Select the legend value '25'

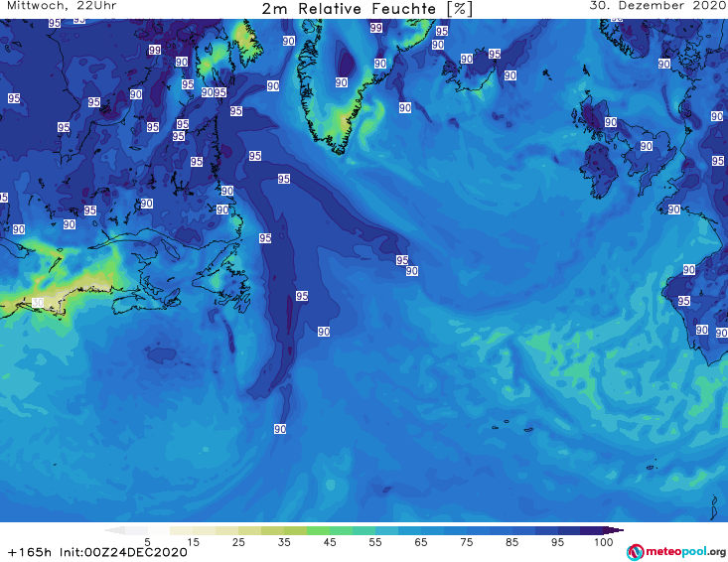(x=238, y=542)
